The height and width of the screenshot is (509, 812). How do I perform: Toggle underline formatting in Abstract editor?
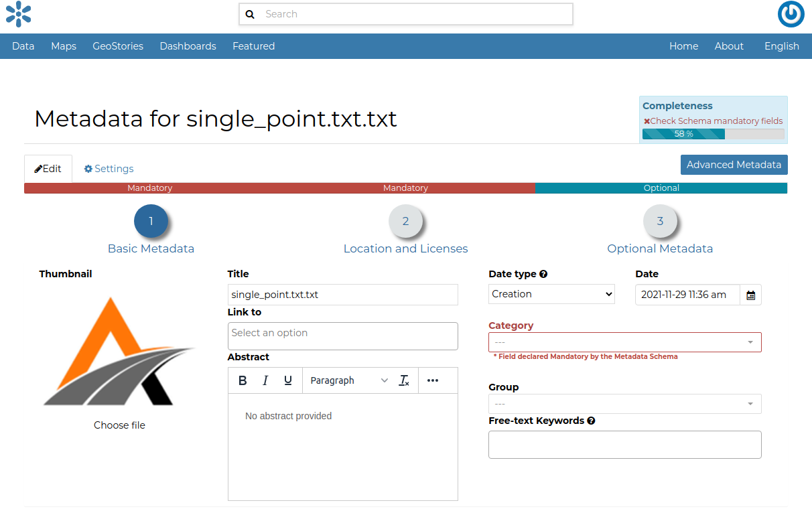[288, 380]
